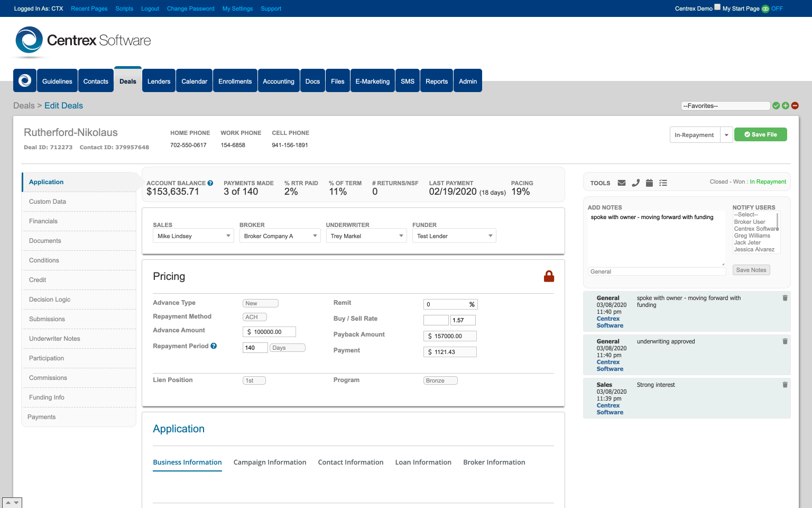The height and width of the screenshot is (508, 812).
Task: Open the Campaign Information tab
Action: point(270,462)
